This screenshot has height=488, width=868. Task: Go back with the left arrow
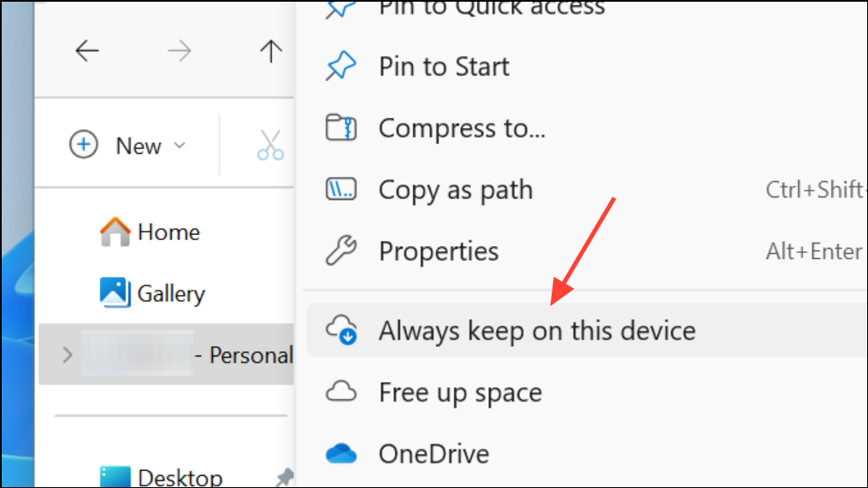pos(87,51)
